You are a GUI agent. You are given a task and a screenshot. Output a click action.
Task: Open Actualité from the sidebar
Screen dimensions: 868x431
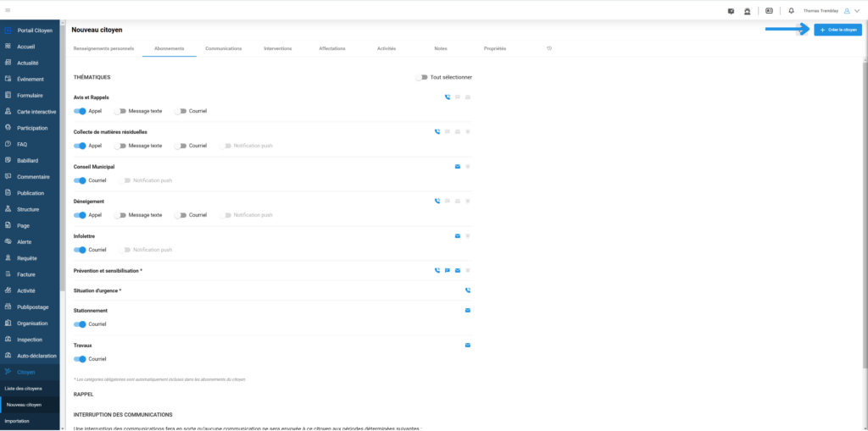point(30,63)
